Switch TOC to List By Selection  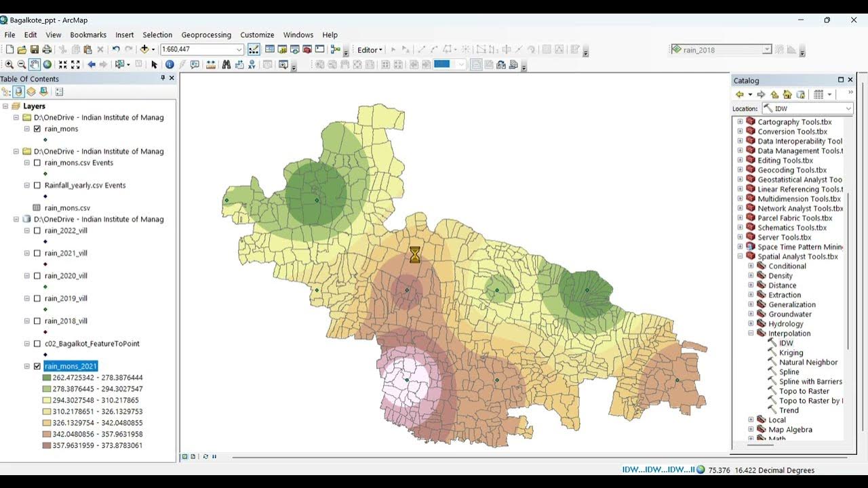[x=43, y=91]
